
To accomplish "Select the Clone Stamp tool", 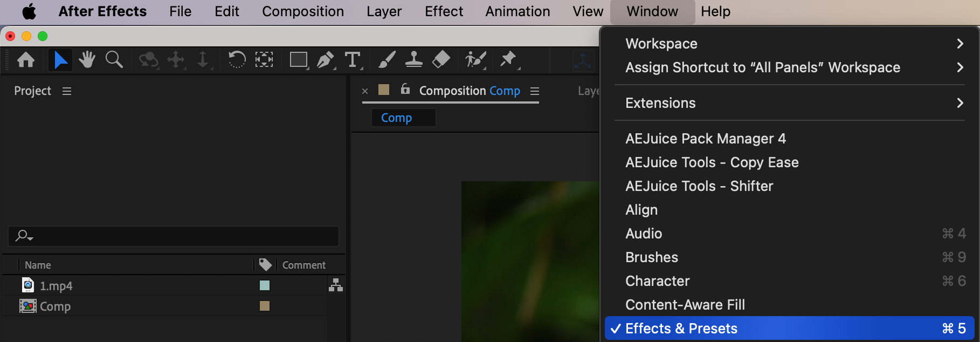I will tap(413, 59).
